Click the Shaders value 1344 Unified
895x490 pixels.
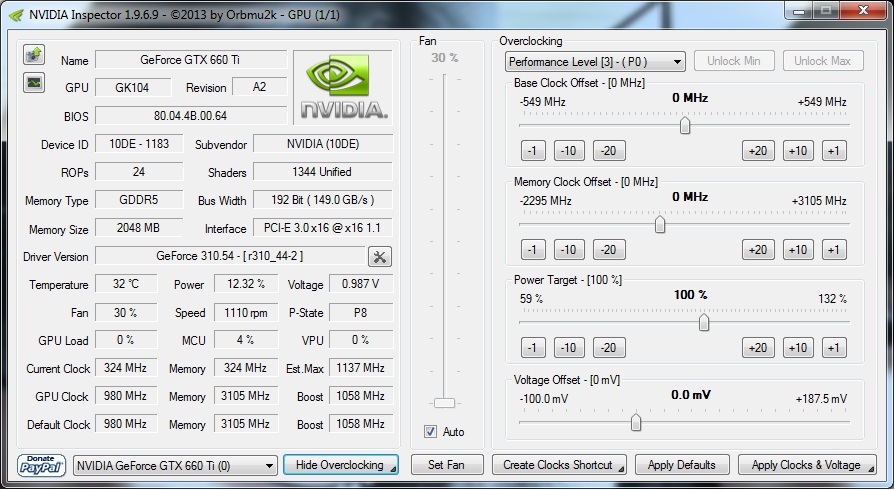pyautogui.click(x=322, y=171)
